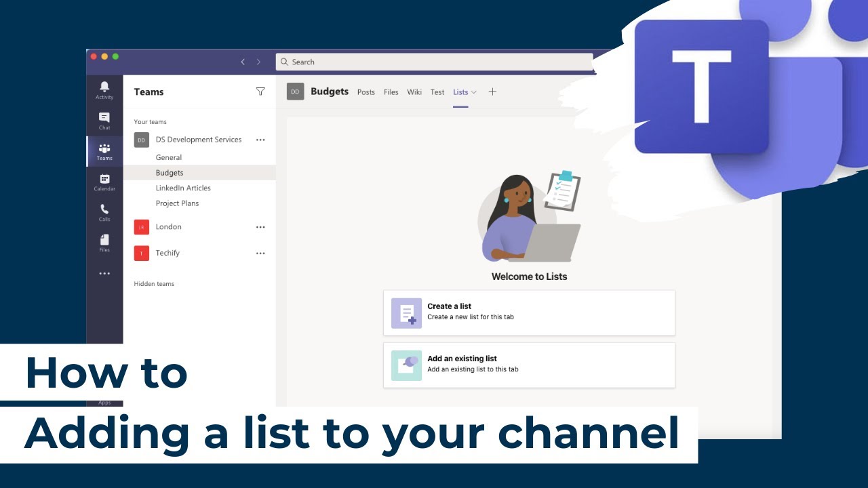This screenshot has width=868, height=488.
Task: Click the Create a list icon
Action: click(x=406, y=313)
